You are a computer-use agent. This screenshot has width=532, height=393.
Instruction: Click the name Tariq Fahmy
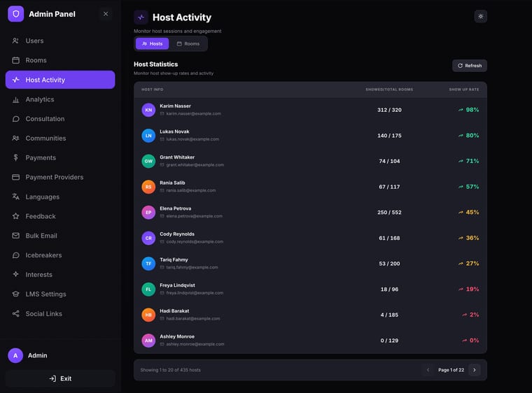coord(174,259)
